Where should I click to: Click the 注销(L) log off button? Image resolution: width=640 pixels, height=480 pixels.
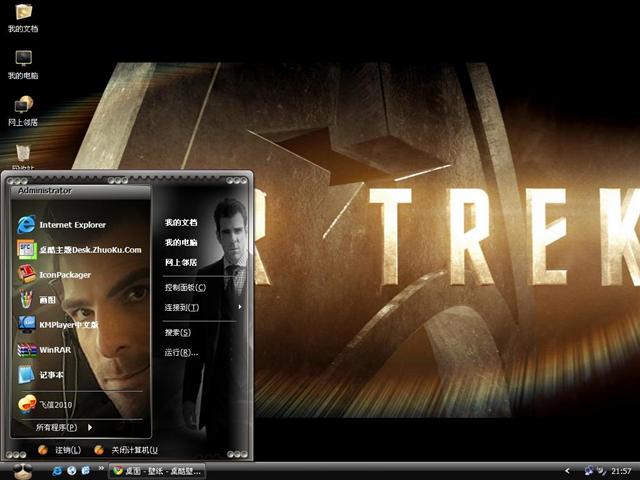click(x=60, y=450)
